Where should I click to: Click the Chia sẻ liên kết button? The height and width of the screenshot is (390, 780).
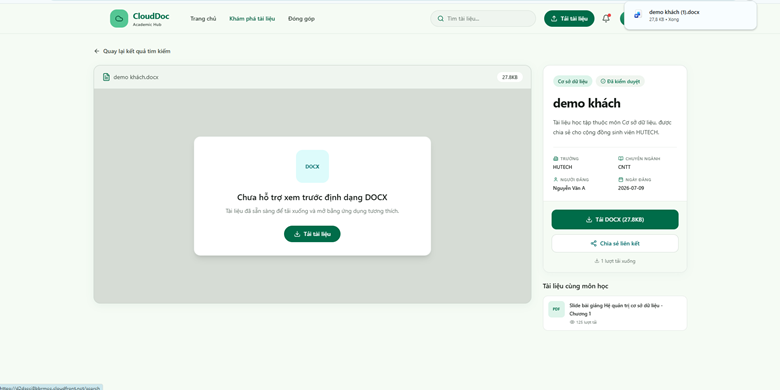[x=615, y=243]
